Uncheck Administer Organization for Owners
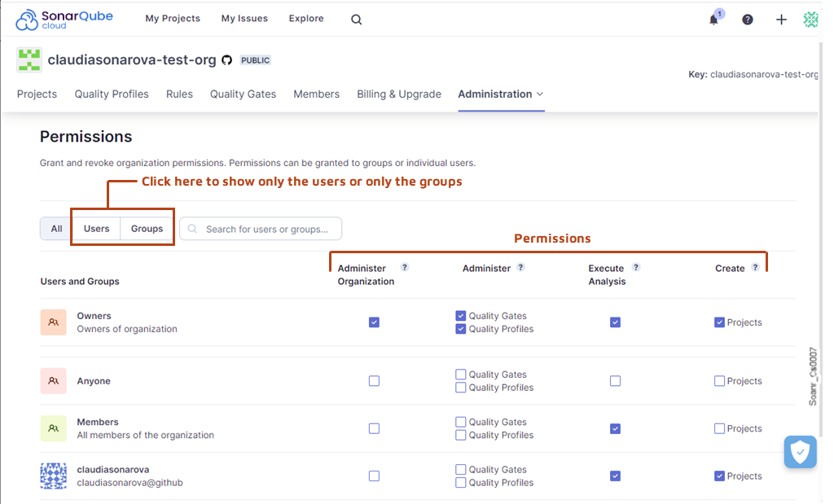The height and width of the screenshot is (504, 834). pyautogui.click(x=374, y=322)
